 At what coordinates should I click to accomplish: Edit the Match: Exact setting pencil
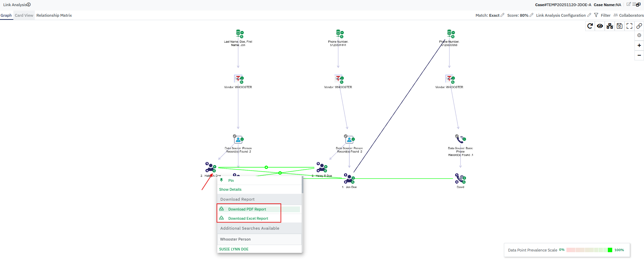tap(502, 15)
